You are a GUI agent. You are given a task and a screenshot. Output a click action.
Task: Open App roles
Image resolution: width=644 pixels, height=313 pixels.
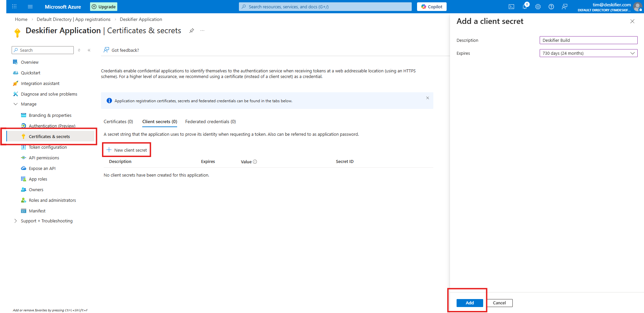tap(38, 179)
